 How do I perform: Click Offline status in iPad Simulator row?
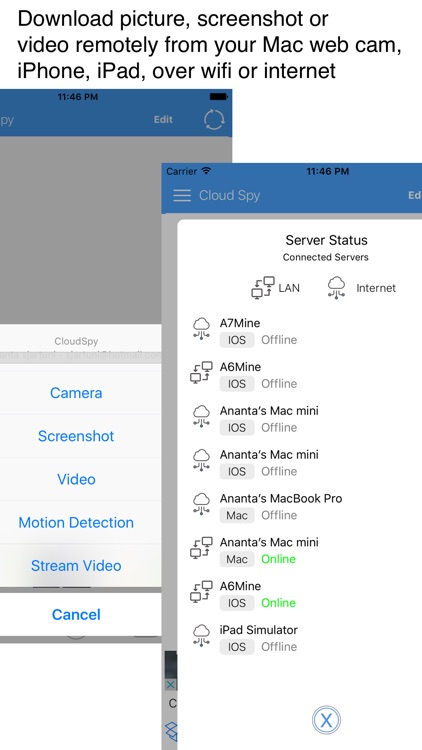pyautogui.click(x=279, y=647)
